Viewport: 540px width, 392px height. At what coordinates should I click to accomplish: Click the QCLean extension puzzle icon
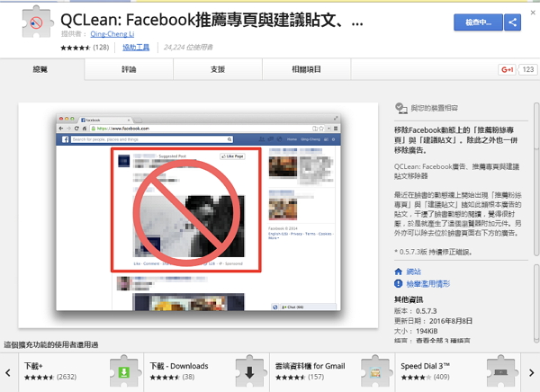pos(35,26)
